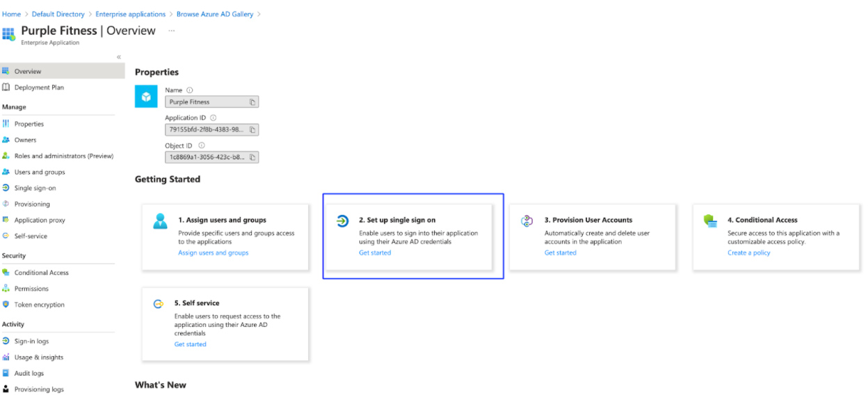Screen dimensions: 868x402
Task: Copy the Name field value
Action: click(252, 102)
